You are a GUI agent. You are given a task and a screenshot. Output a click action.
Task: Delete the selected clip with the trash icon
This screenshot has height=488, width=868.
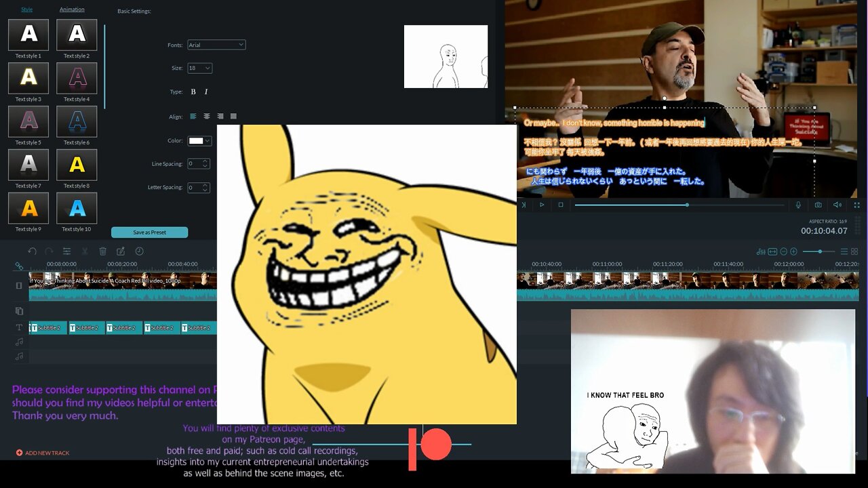tap(102, 251)
